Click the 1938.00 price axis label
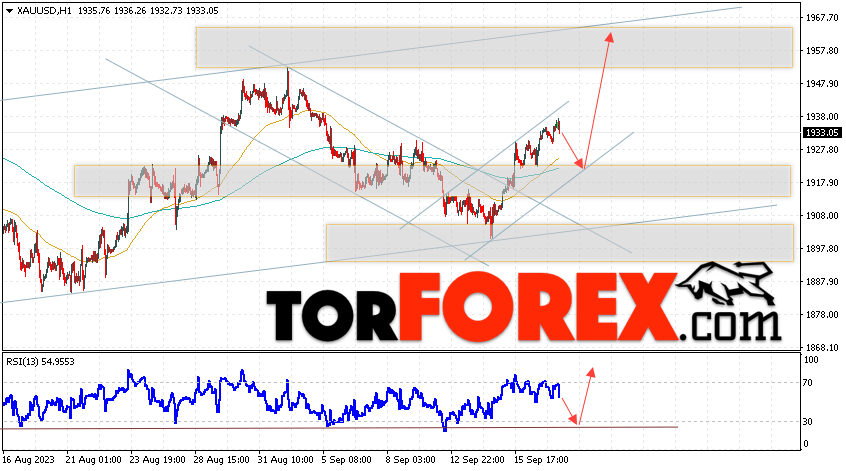 822,117
